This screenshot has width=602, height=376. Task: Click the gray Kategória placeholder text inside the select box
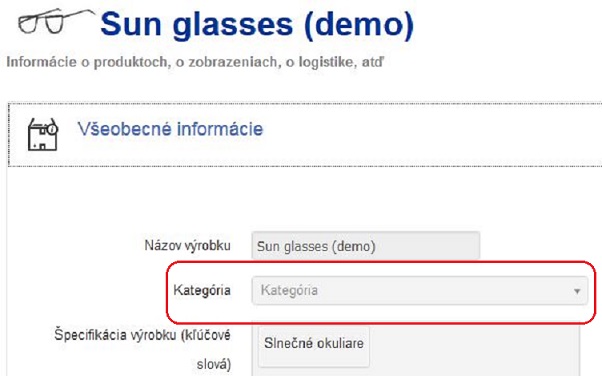pyautogui.click(x=289, y=290)
